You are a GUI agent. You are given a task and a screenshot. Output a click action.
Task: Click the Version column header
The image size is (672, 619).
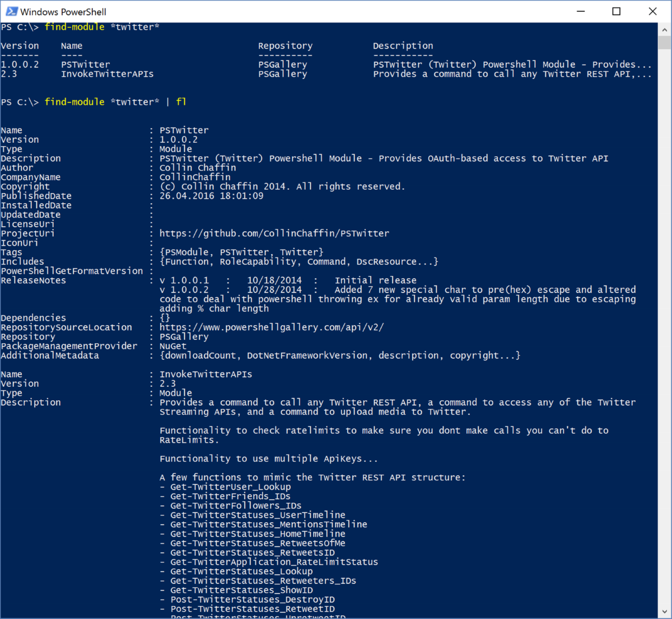20,45
